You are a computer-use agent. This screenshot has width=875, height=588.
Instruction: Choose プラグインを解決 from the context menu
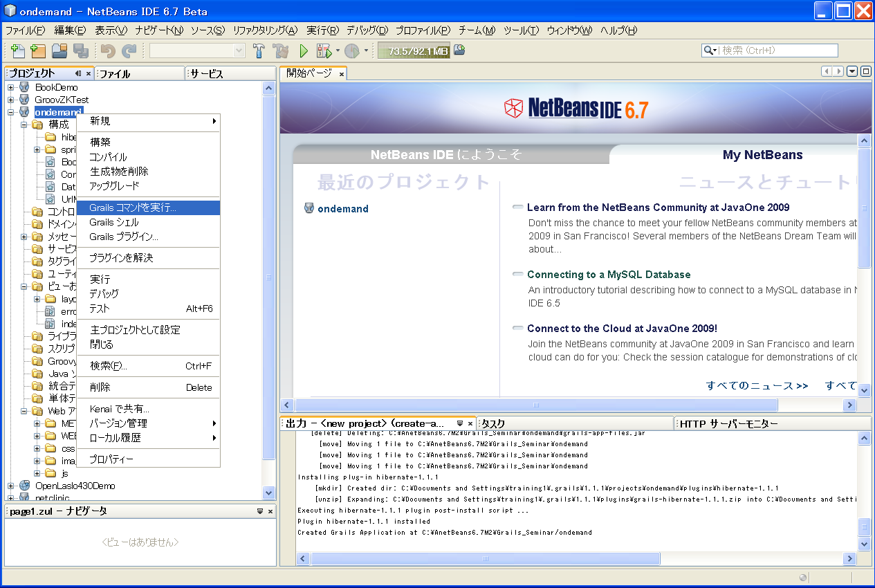tap(148, 258)
